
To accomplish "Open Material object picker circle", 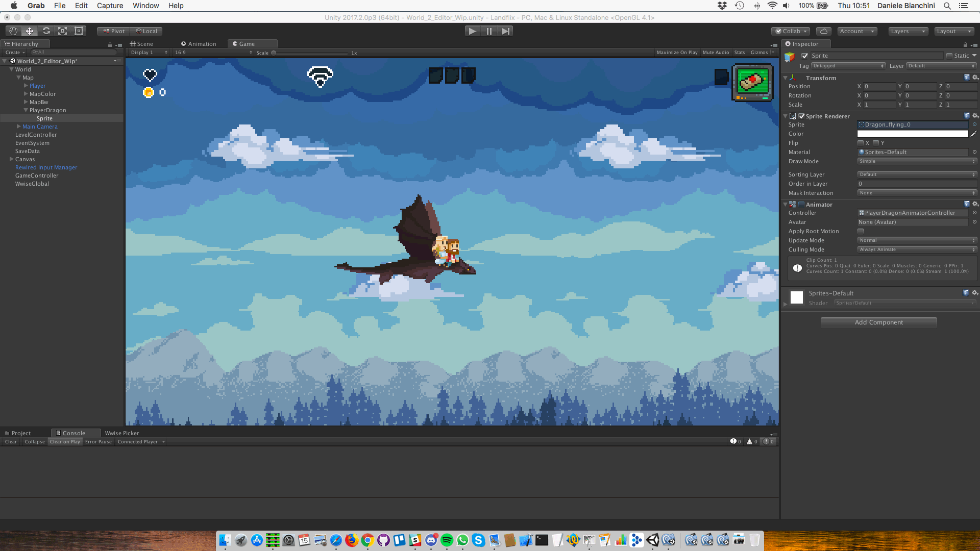I will (x=974, y=152).
